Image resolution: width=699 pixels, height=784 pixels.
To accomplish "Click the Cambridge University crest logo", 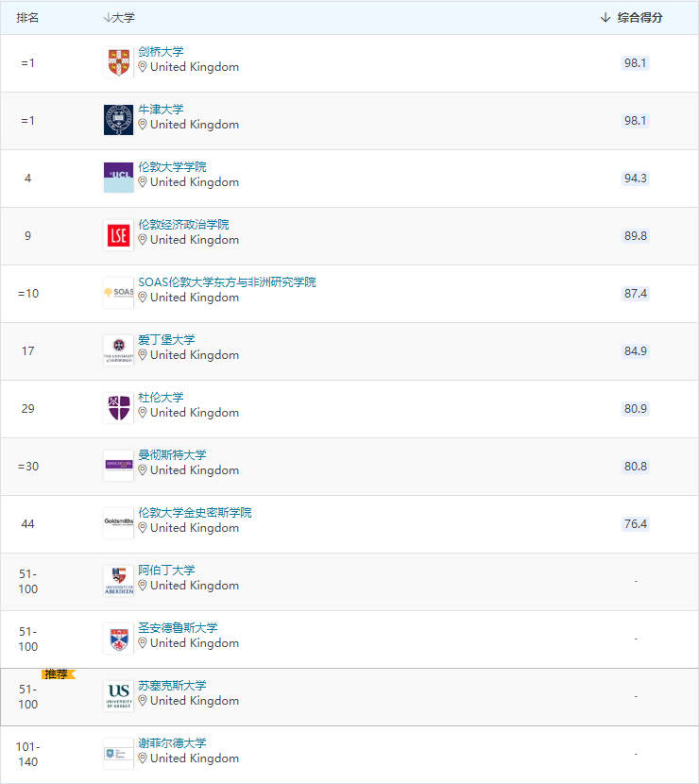I will tap(118, 62).
